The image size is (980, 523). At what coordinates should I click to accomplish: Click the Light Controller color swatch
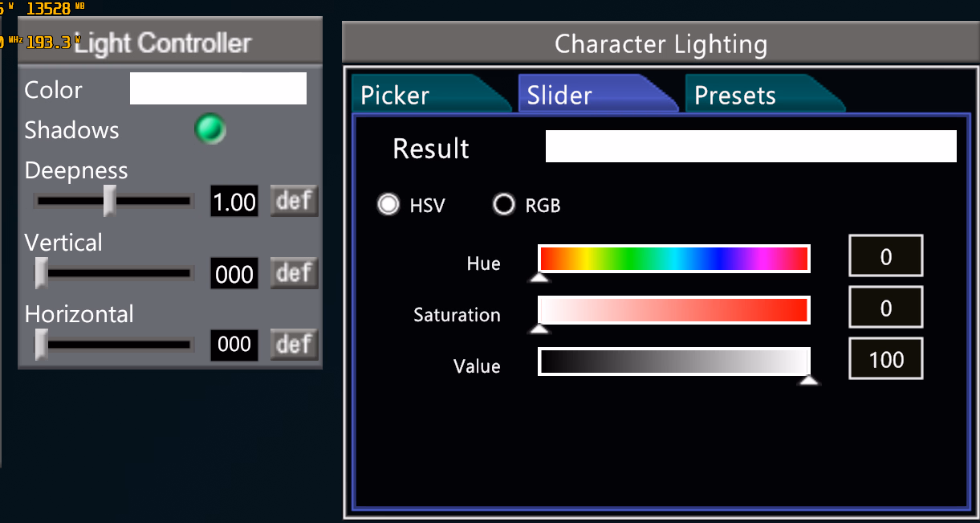(x=218, y=88)
